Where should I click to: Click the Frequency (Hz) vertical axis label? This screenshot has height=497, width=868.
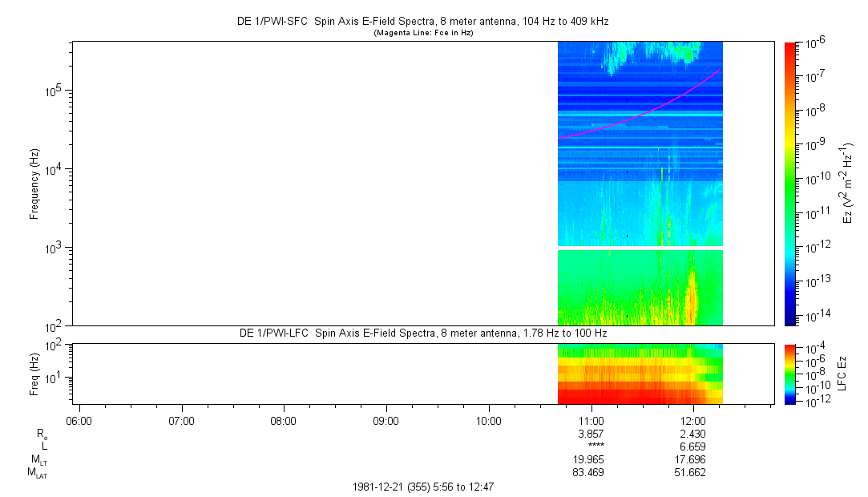click(34, 184)
